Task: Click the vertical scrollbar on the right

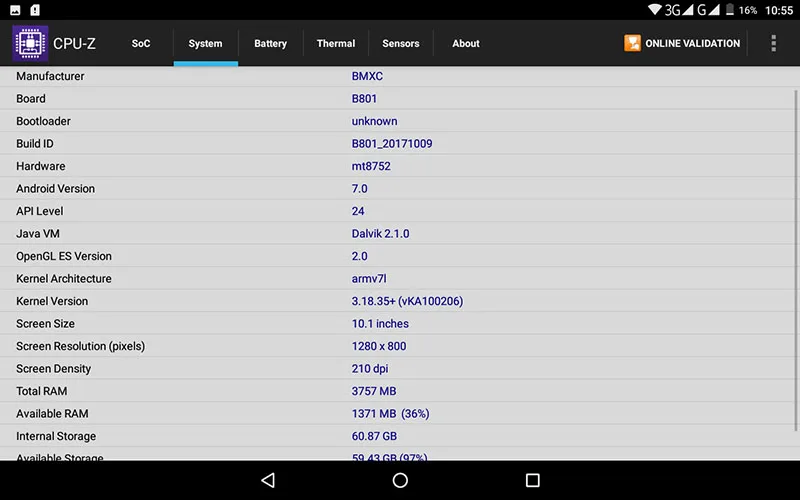Action: click(796, 260)
